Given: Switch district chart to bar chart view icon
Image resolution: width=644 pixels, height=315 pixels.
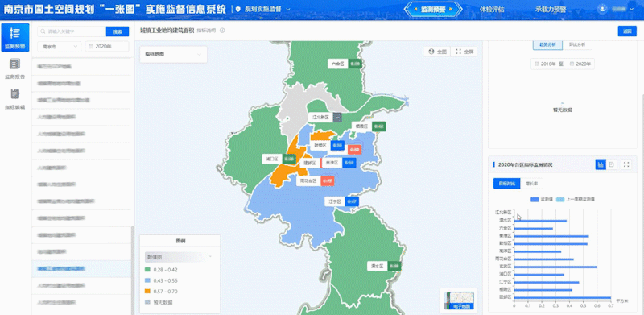Looking at the screenshot, I should (x=601, y=164).
